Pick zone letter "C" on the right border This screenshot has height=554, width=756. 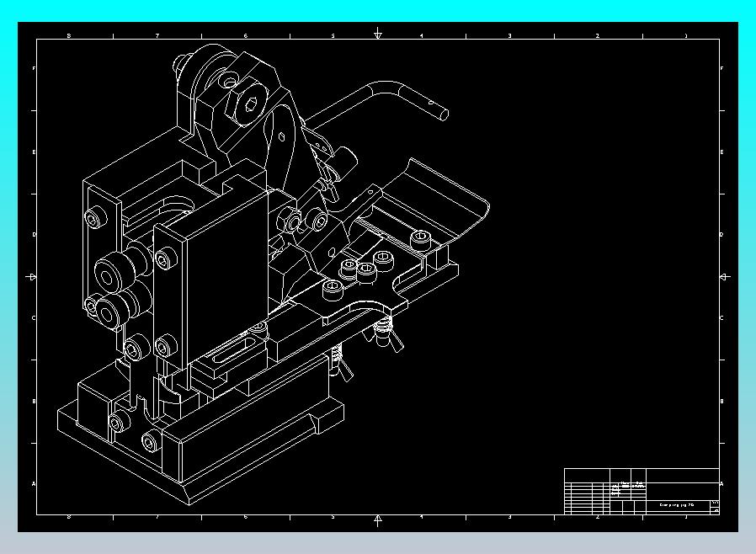click(x=721, y=317)
